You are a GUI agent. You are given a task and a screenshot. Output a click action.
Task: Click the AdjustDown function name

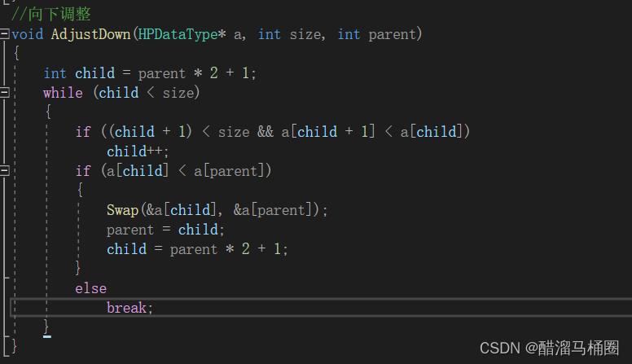coord(90,35)
